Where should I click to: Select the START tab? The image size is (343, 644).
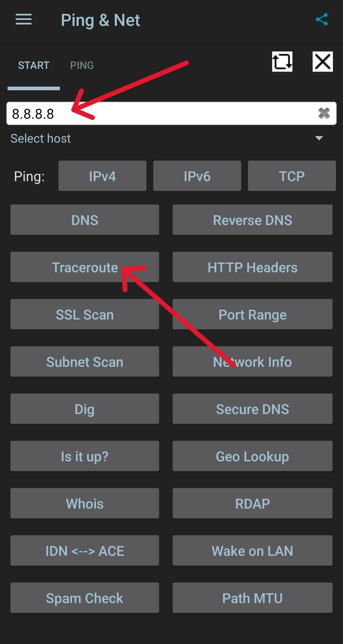[34, 66]
